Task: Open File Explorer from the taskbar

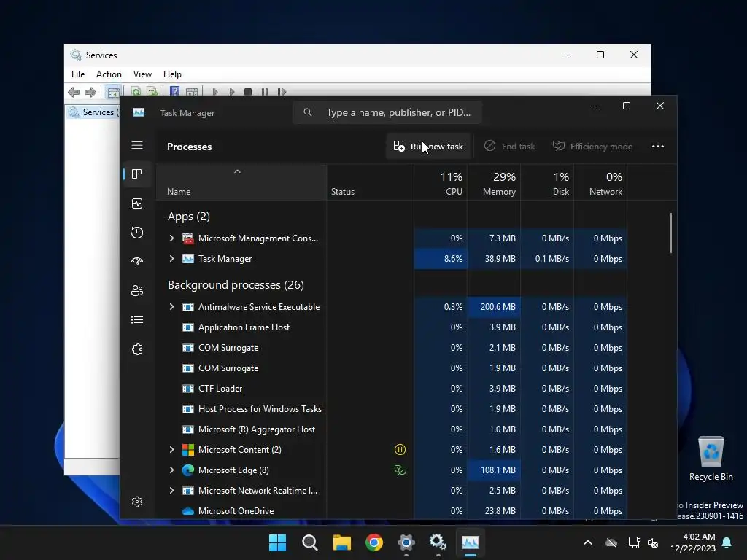Action: pos(341,542)
